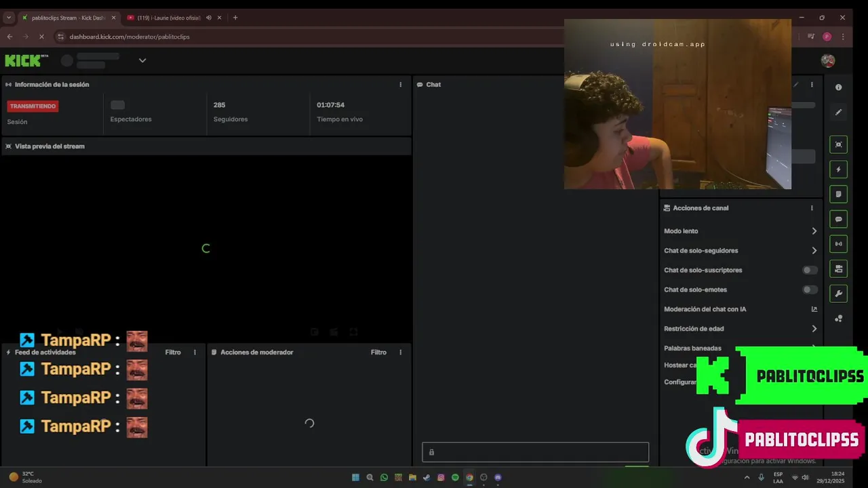Enable Chat de solo-suscriptores toggle
Viewport: 868px width, 488px height.
click(810, 270)
